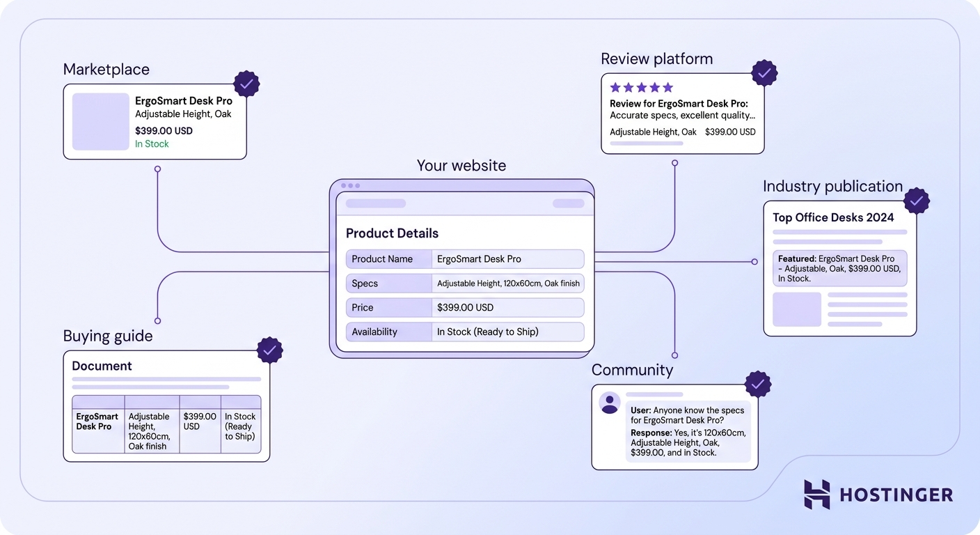Click the $399.00 USD cell in Buying guide table
Screen dimensions: 980x535
click(x=200, y=431)
